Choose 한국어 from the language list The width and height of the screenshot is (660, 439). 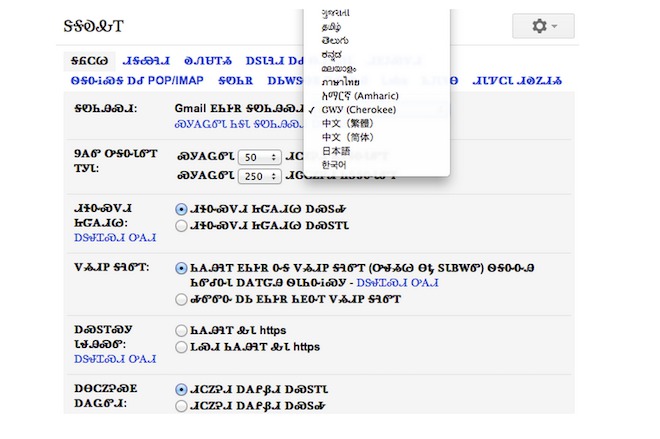click(334, 165)
